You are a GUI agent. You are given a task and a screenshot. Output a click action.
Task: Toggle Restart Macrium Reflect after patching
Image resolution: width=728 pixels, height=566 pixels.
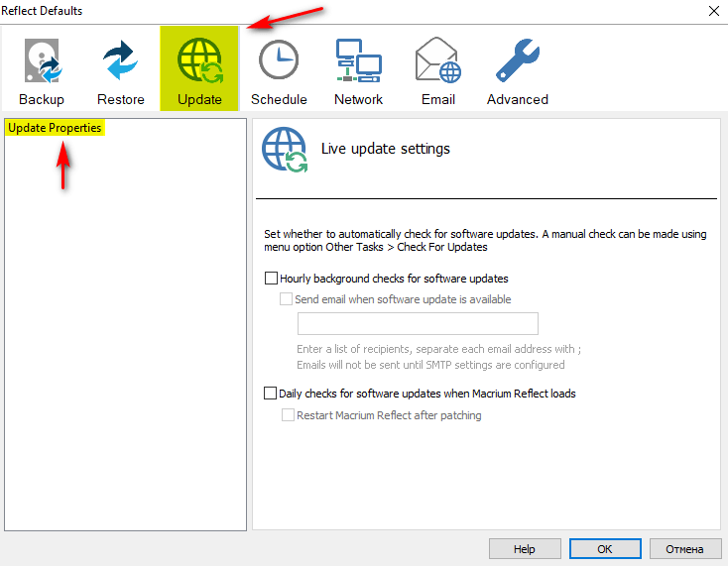(288, 414)
